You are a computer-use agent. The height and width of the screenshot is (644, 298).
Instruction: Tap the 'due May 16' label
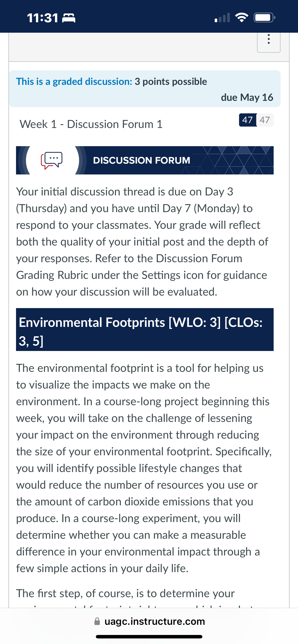coord(247,97)
